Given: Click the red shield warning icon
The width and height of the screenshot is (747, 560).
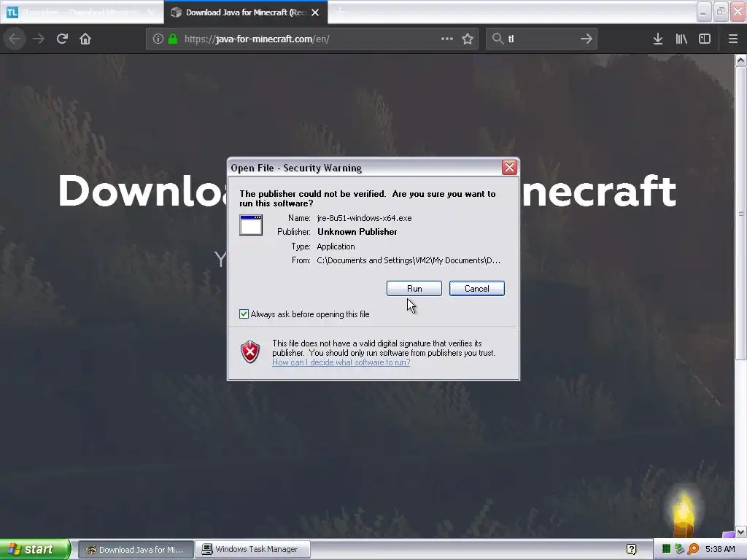Looking at the screenshot, I should tap(250, 352).
